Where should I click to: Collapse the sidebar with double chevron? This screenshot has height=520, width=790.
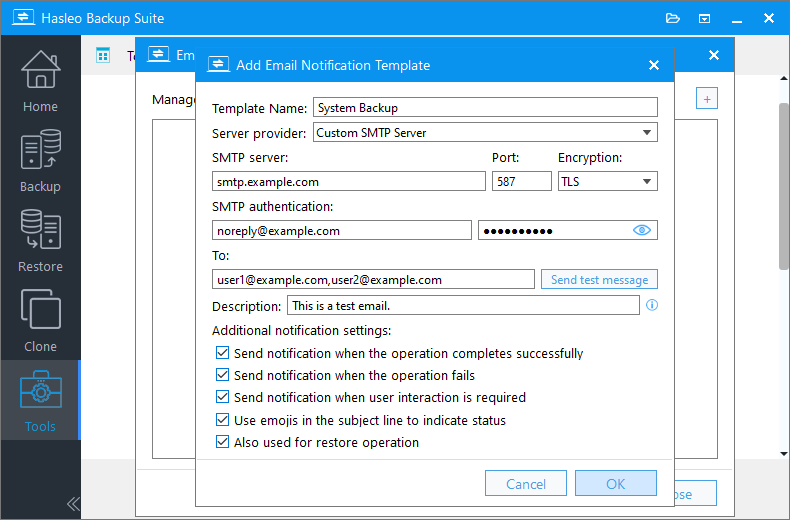pos(73,503)
